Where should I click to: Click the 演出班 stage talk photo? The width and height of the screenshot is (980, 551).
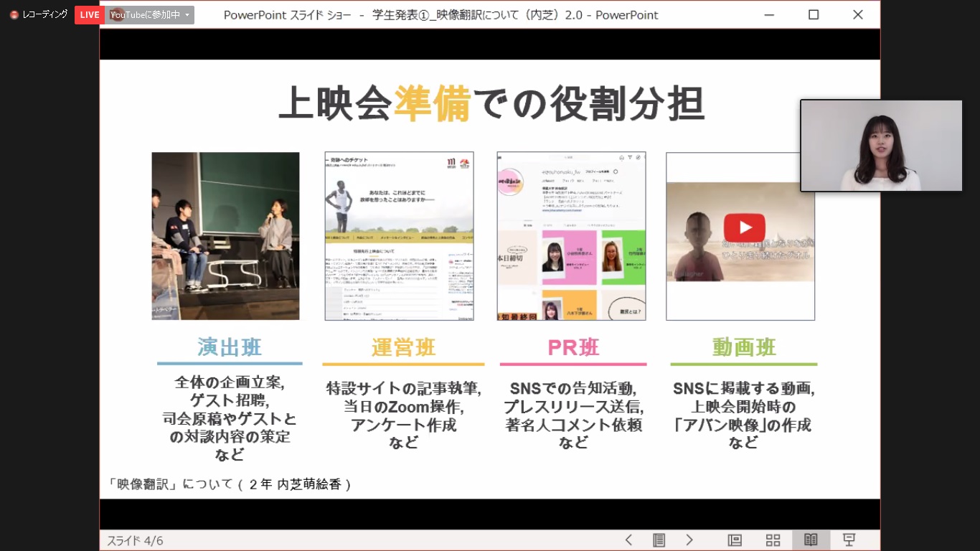tap(225, 236)
